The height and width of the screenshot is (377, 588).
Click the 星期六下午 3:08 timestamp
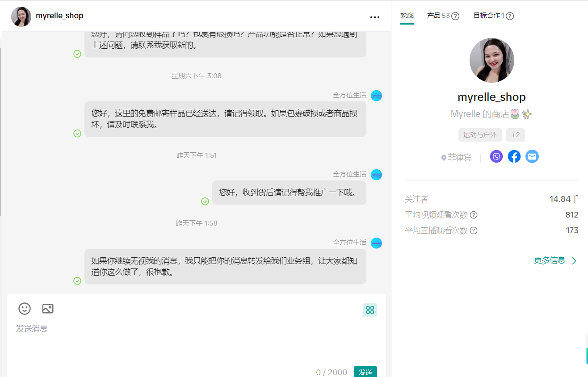pos(197,76)
